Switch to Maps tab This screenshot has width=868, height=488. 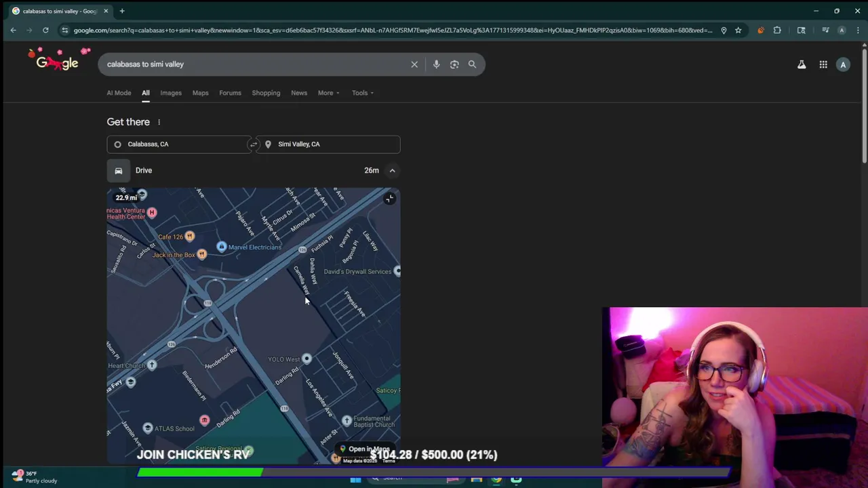[200, 93]
